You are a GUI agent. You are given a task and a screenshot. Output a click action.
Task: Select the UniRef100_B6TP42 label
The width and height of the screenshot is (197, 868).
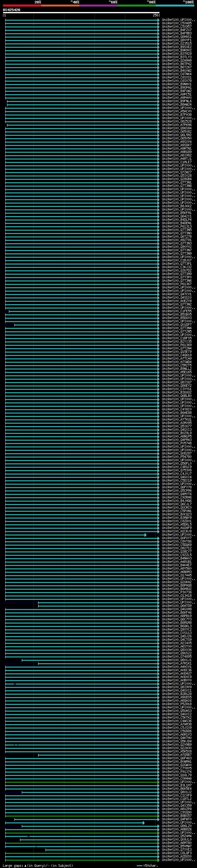[177, 64]
